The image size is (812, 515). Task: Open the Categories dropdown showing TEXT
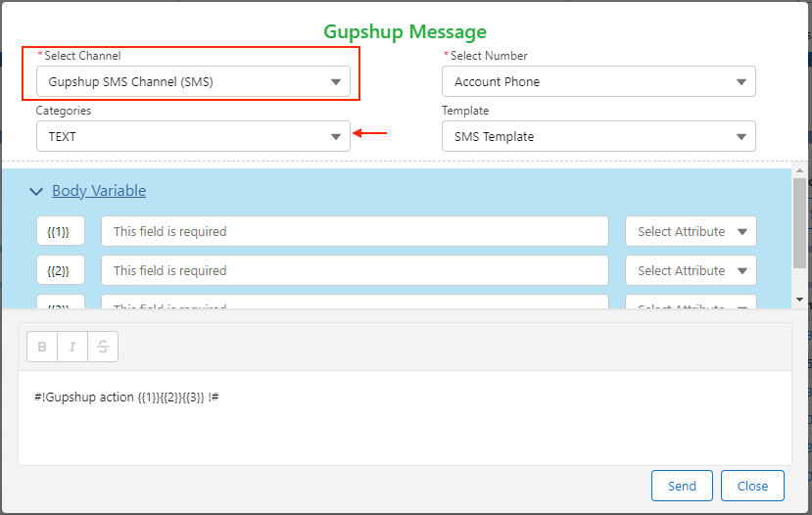193,136
